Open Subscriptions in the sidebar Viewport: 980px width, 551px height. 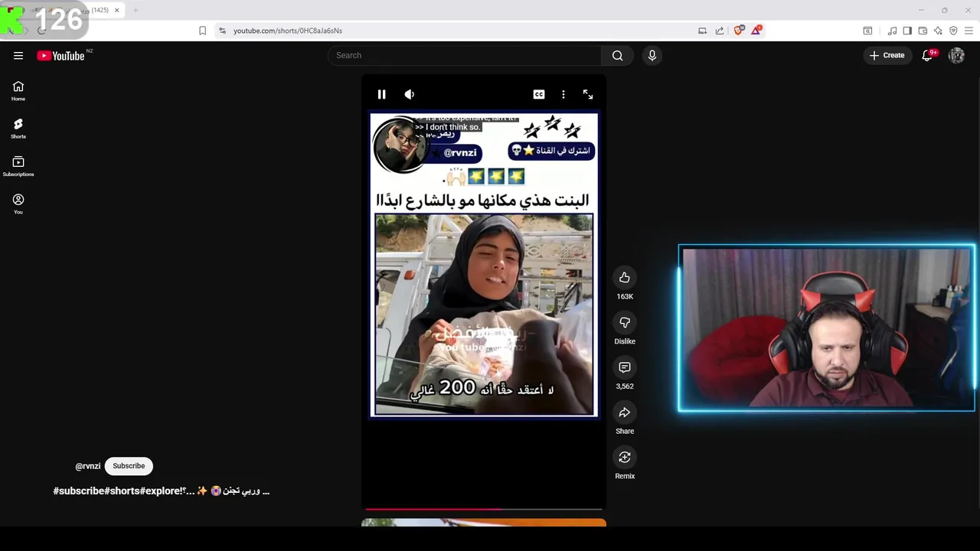[x=18, y=166]
